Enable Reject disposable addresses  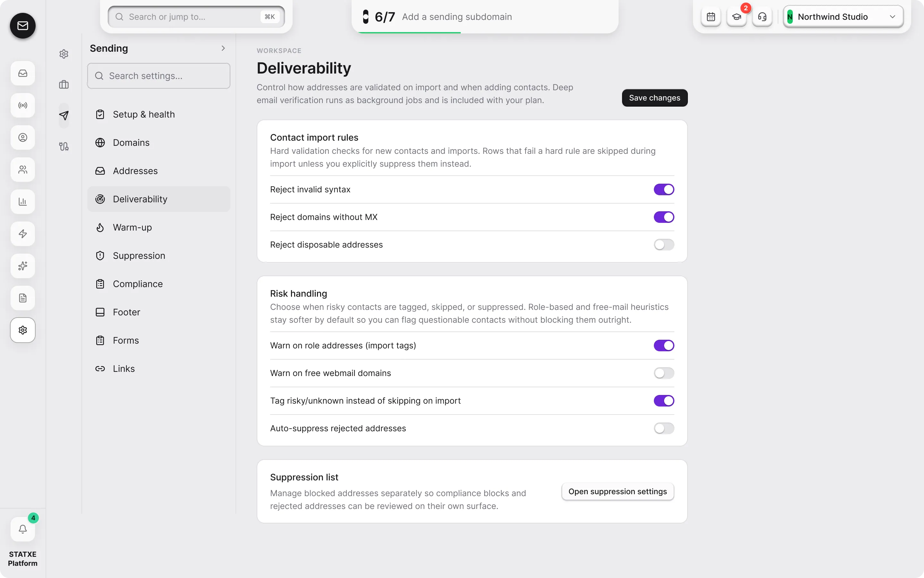coord(663,245)
